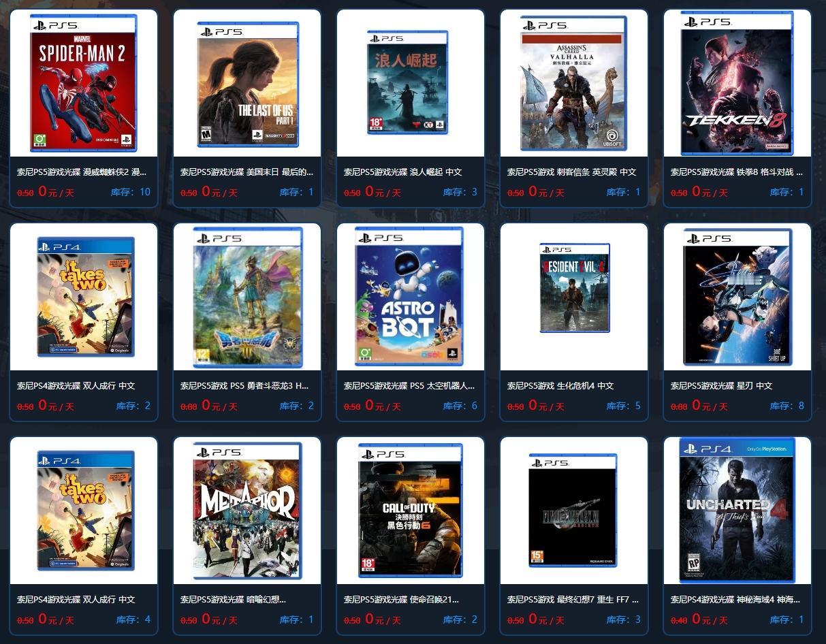View Assassin's Creed Valhalla cover art
Screen dimensions: 826x644
tap(573, 83)
